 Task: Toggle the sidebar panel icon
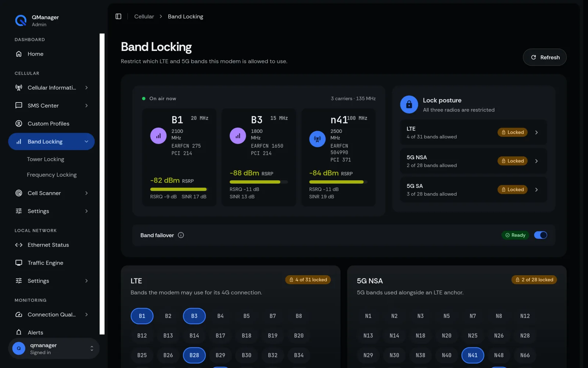point(118,17)
